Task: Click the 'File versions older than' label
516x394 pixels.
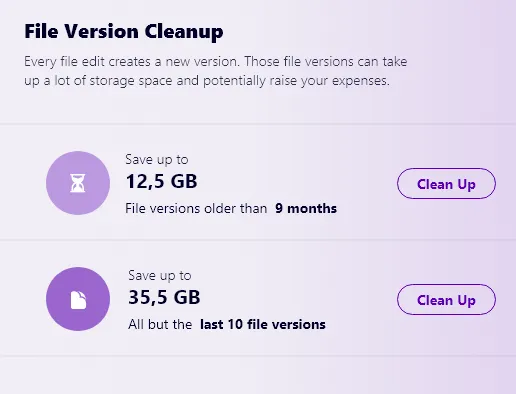Action: click(x=196, y=209)
